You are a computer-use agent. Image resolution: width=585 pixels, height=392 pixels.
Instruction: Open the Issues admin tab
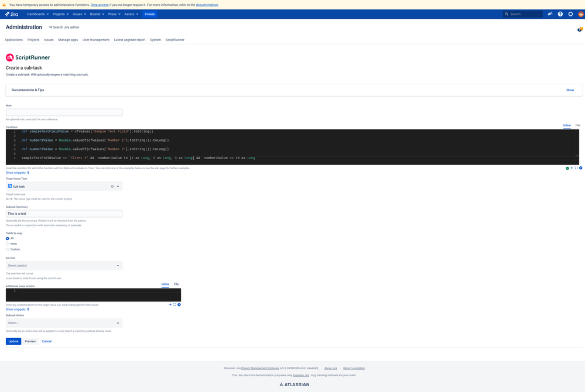click(49, 40)
